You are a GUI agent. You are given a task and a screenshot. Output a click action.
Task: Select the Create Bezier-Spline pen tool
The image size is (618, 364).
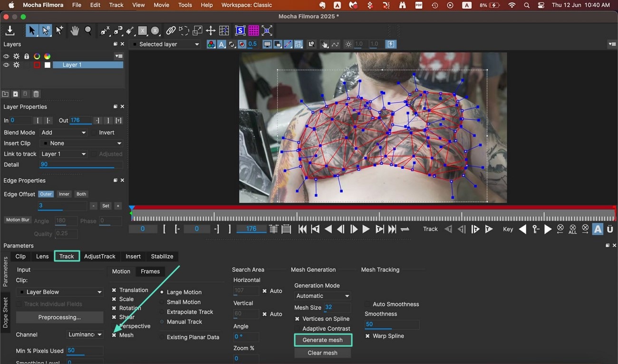[x=117, y=31]
